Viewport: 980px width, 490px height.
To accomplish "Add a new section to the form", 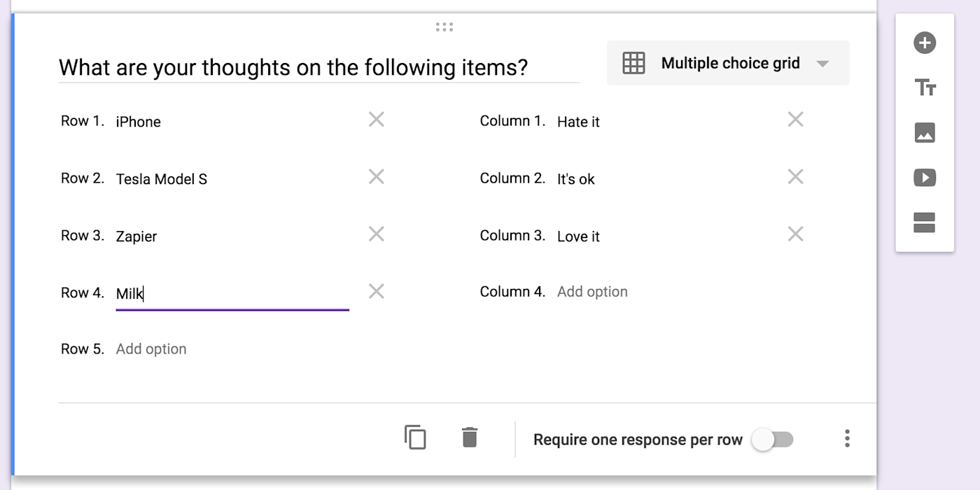I will 925,223.
